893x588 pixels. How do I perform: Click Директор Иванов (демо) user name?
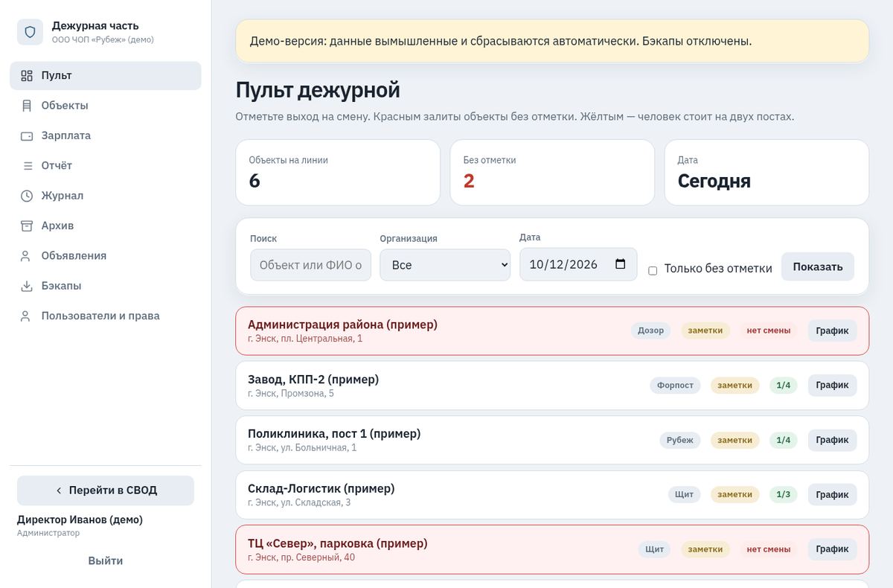click(80, 520)
